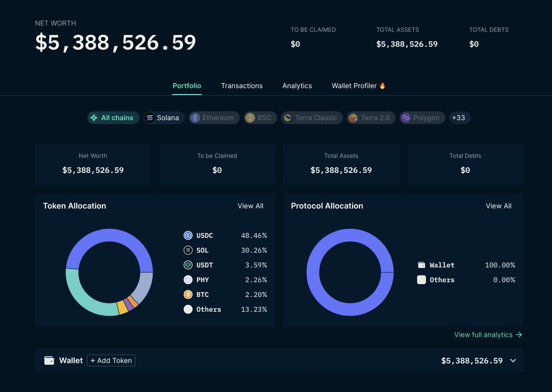Click the Solana logo icon

[x=150, y=118]
